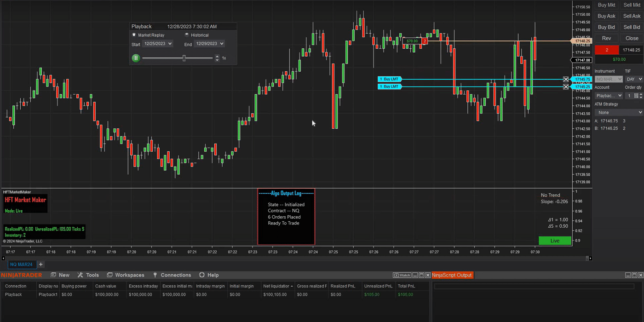Click the order quantity calculator icon
The width and height of the screenshot is (644, 322).
[636, 95]
